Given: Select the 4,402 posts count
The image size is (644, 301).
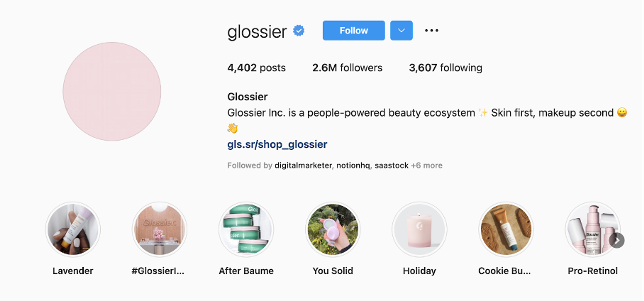Looking at the screenshot, I should 256,67.
